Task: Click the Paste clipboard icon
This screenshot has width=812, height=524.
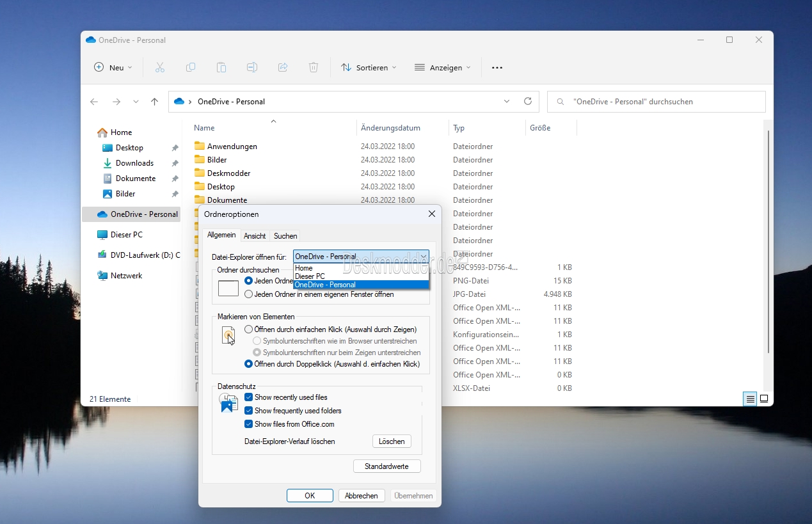Action: coord(221,67)
